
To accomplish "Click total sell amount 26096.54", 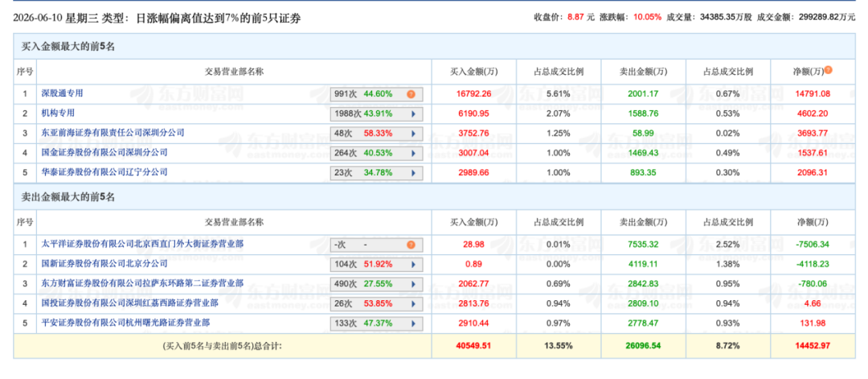I will [643, 346].
